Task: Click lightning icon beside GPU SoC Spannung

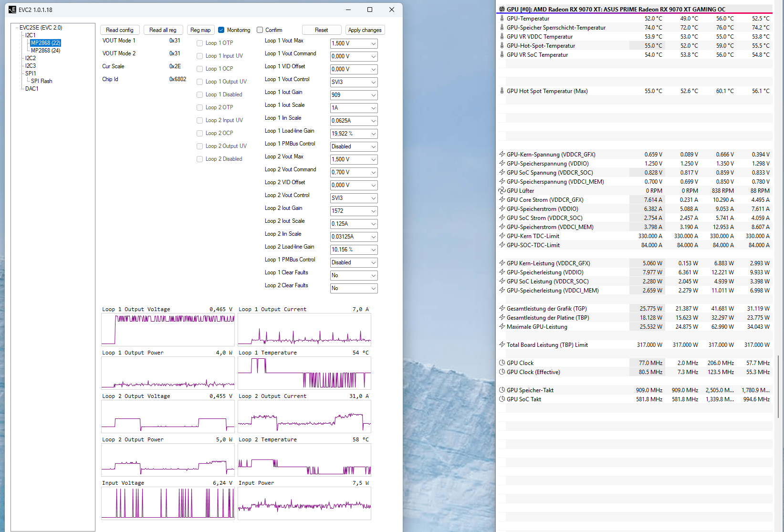Action: pos(502,172)
